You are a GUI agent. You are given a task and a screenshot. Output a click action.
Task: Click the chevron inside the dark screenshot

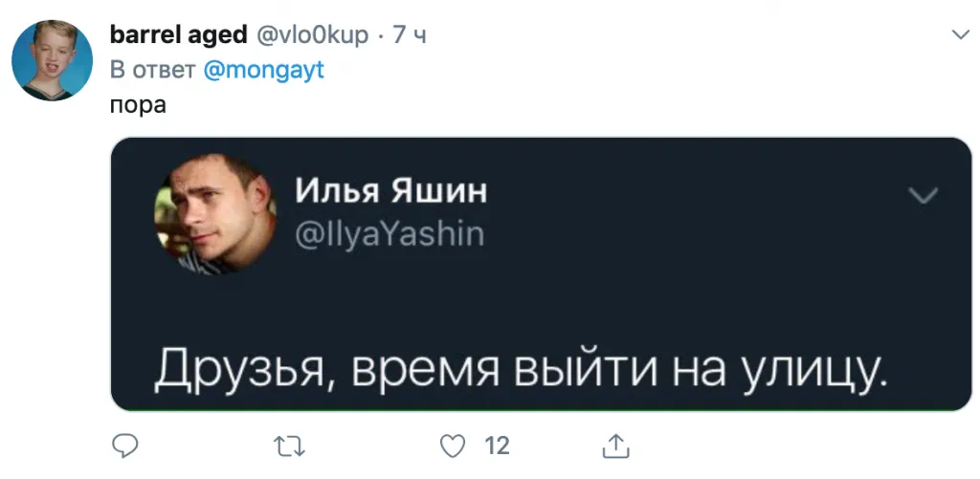(922, 195)
